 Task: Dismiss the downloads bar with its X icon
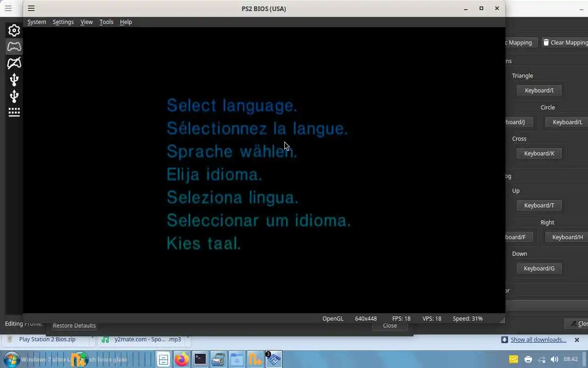pyautogui.click(x=577, y=339)
